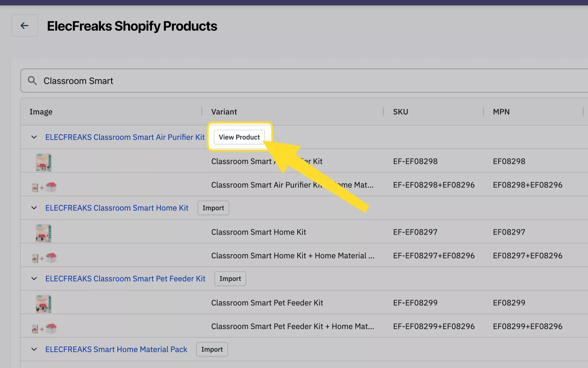Select variant Classroom Smart Pet Feeder Kit
Image resolution: width=588 pixels, height=368 pixels.
pos(267,303)
